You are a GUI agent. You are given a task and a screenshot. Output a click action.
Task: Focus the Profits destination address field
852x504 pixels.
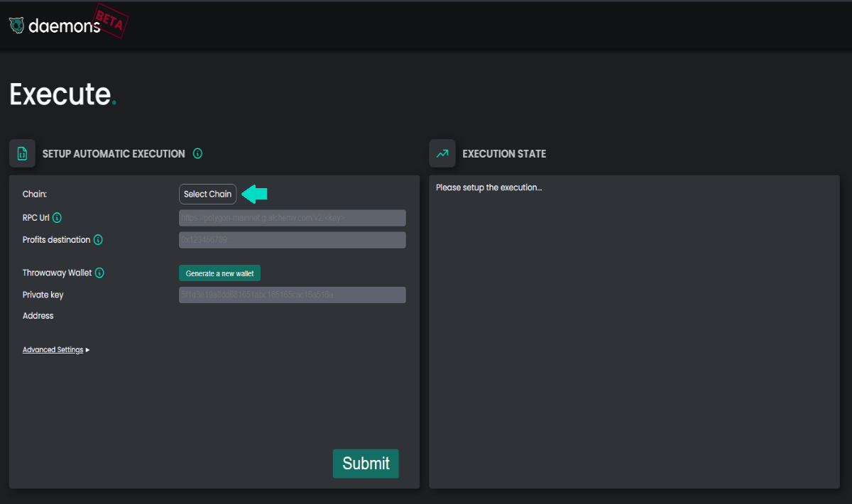pyautogui.click(x=293, y=240)
